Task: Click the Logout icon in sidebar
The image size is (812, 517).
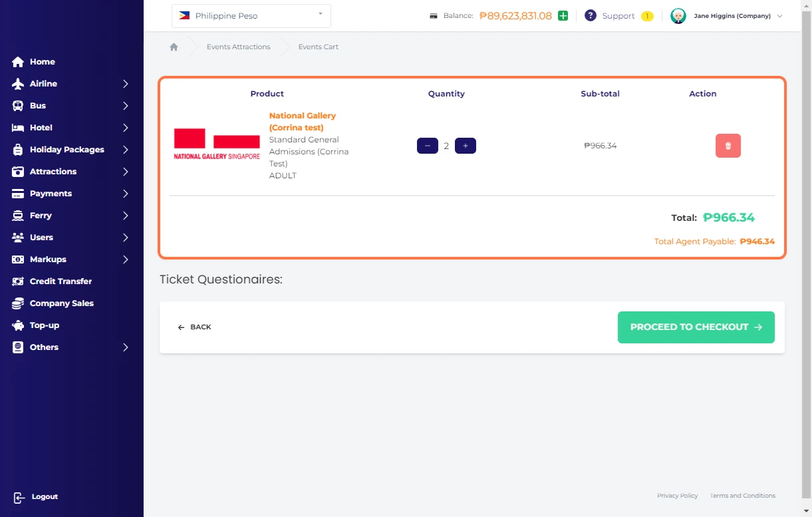Action: [x=19, y=497]
